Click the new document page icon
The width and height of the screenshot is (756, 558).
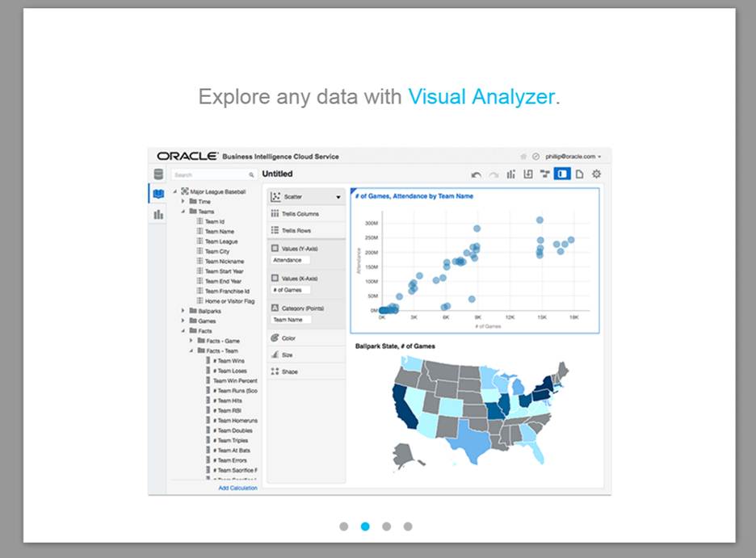pos(579,174)
